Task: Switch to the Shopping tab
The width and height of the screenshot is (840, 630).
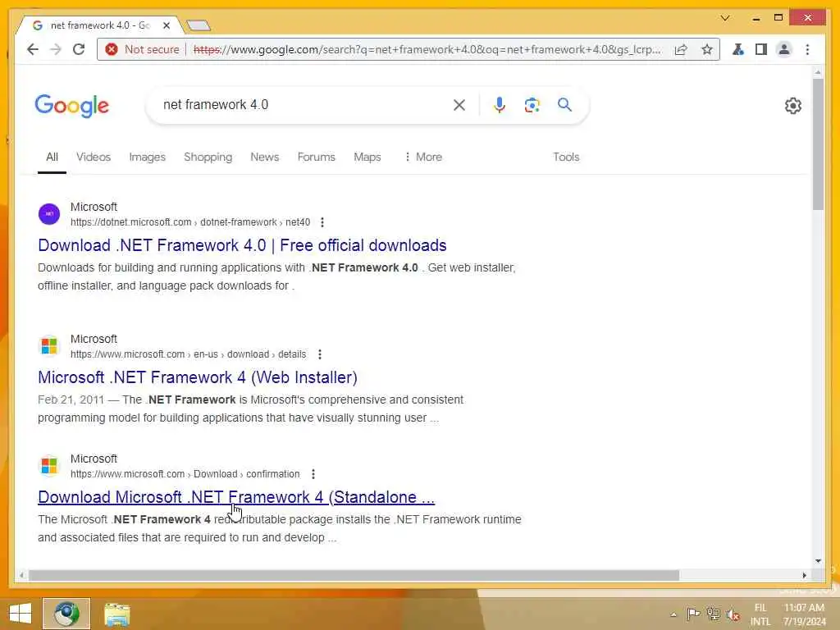Action: tap(208, 157)
